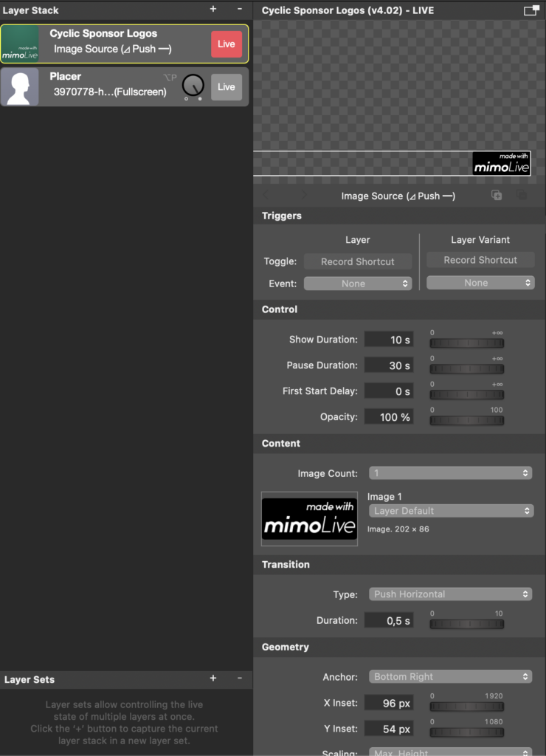Toggle the Placer layer Live button

pyautogui.click(x=227, y=87)
